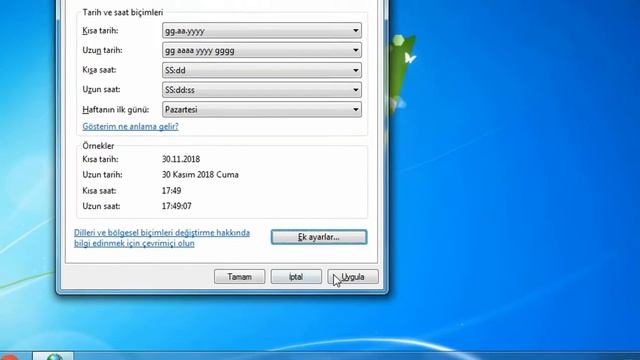Image resolution: width=640 pixels, height=360 pixels.
Task: Click the Ek ayarlar button
Action: [x=319, y=237]
